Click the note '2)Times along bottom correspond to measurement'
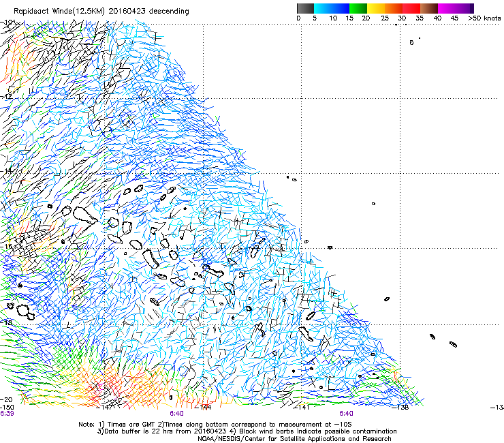Image resolution: width=504 pixels, height=443 pixels. [246, 425]
